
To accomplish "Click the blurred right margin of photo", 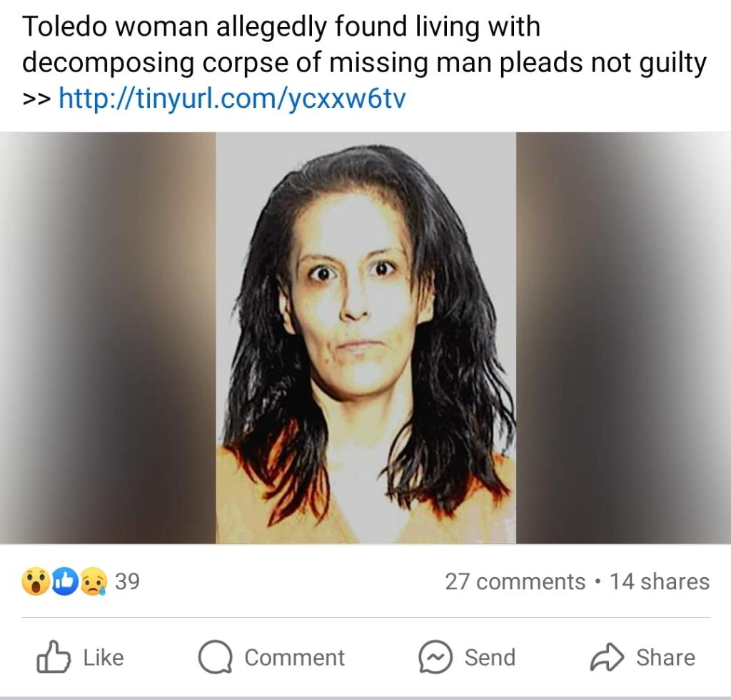I will [x=623, y=338].
